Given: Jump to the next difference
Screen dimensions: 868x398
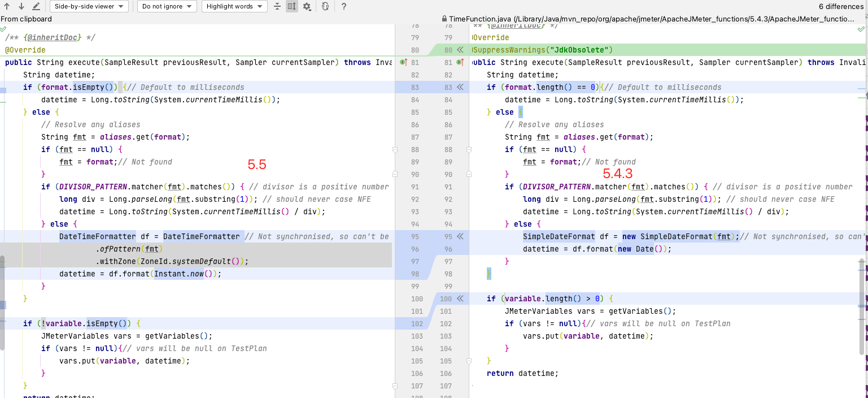Looking at the screenshot, I should (x=21, y=6).
